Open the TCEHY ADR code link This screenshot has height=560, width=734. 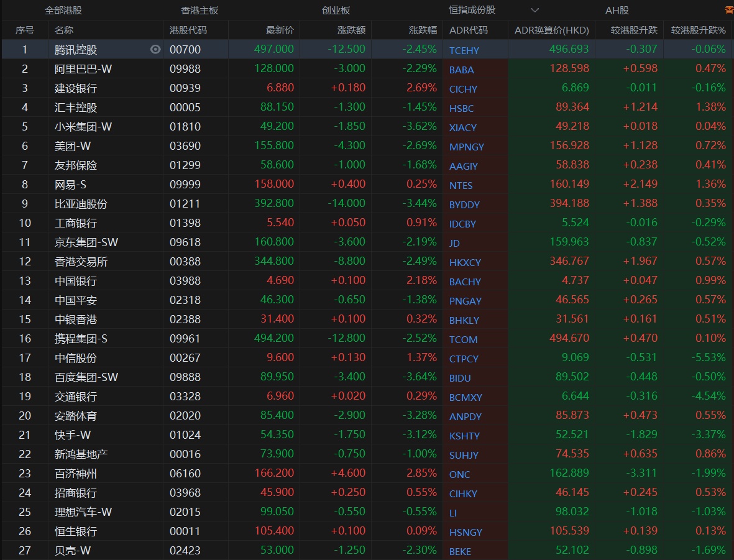(x=464, y=50)
